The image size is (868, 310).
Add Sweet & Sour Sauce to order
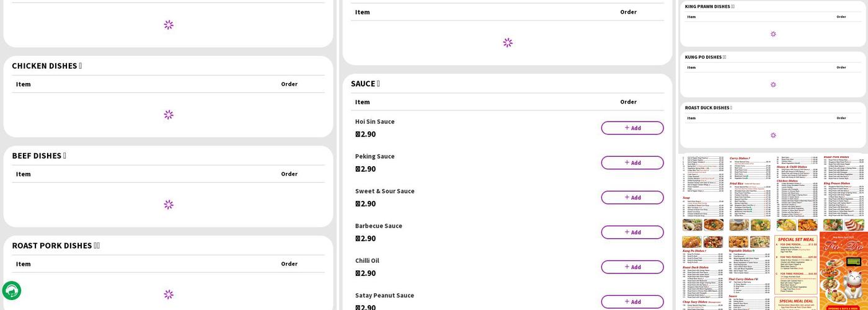tap(632, 197)
